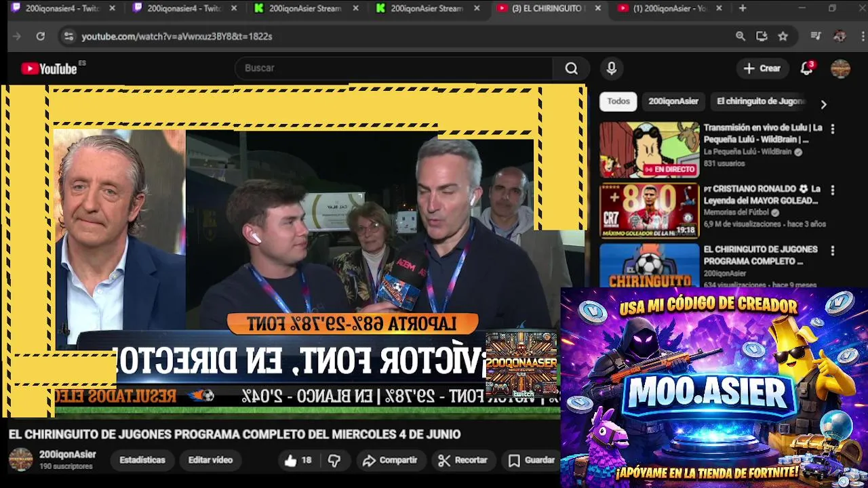The width and height of the screenshot is (868, 488).
Task: Open 'EL CHIRINGUITO DE JUGONES PROGRAMA COMPLETO' suggestion title
Action: click(760, 256)
